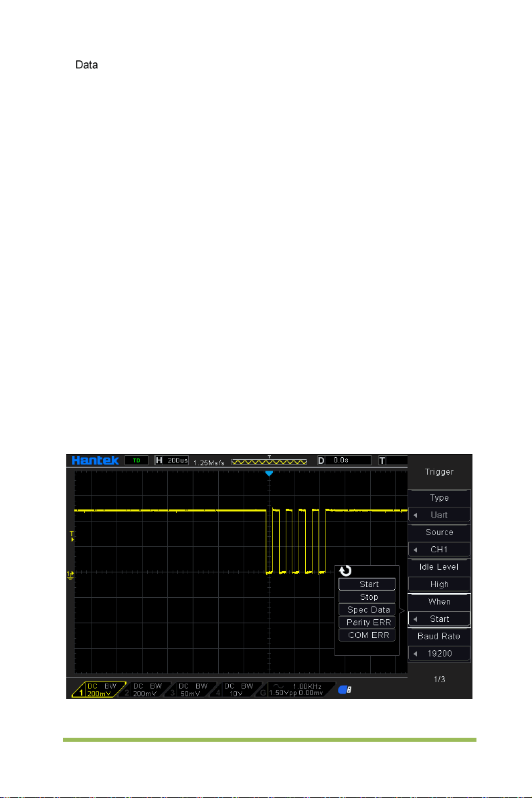Open the Type Uart selector
The image size is (532, 798).
click(439, 515)
